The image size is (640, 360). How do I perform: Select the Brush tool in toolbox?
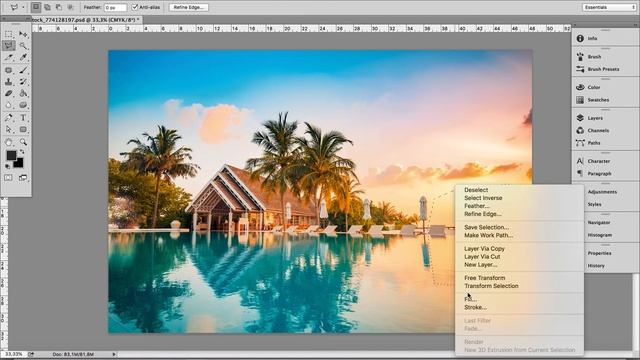[x=23, y=70]
